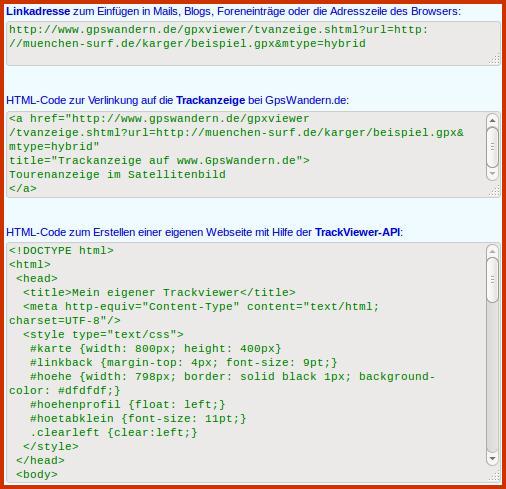Click inside the Linkadresse URL text area

coord(253,43)
